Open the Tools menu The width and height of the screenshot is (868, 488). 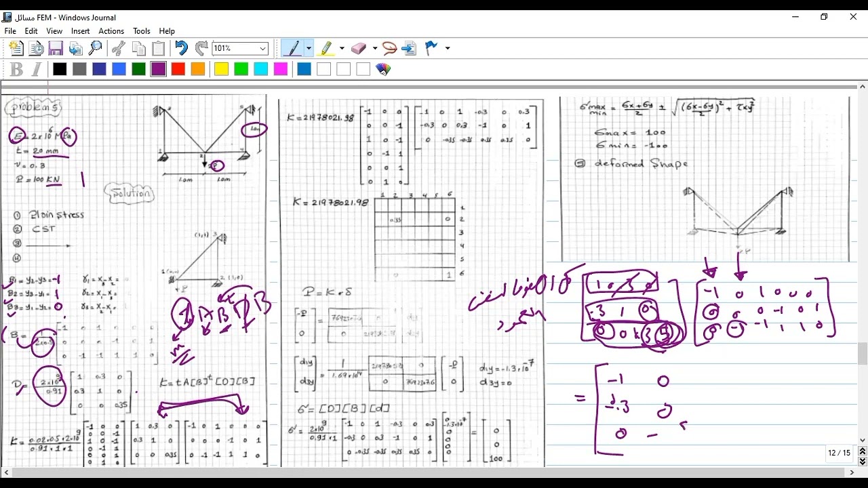tap(142, 31)
